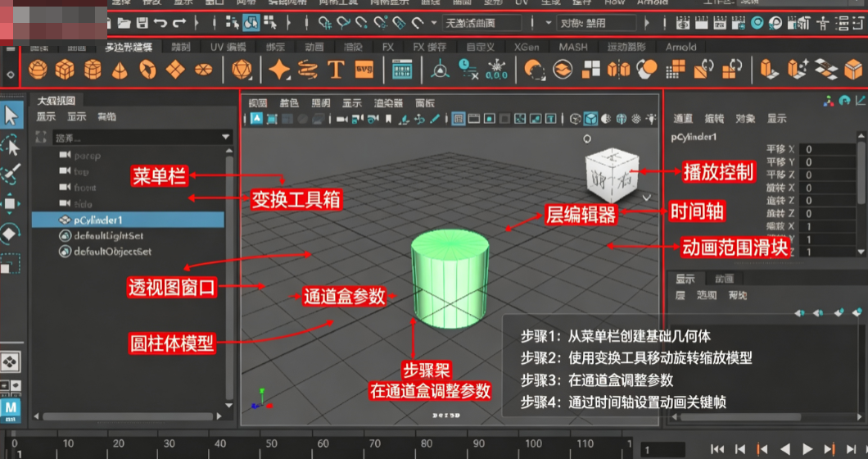Toggle the viewport grid display button

pos(459,119)
